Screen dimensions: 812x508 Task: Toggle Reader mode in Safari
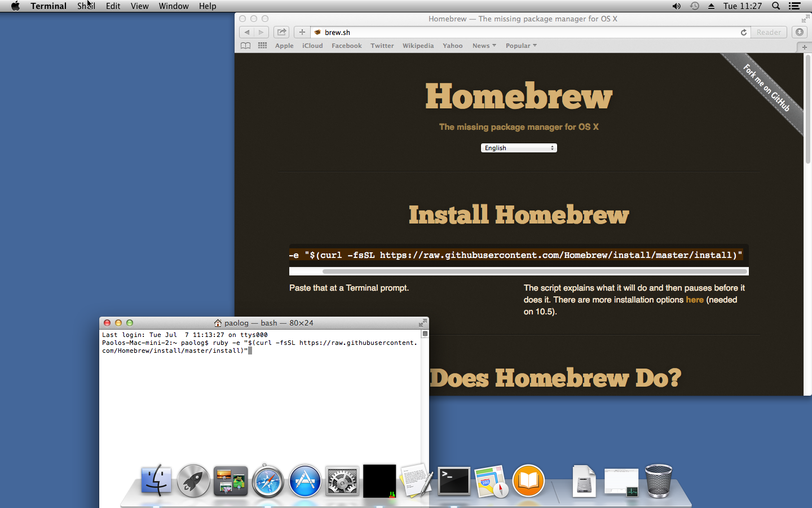point(768,32)
